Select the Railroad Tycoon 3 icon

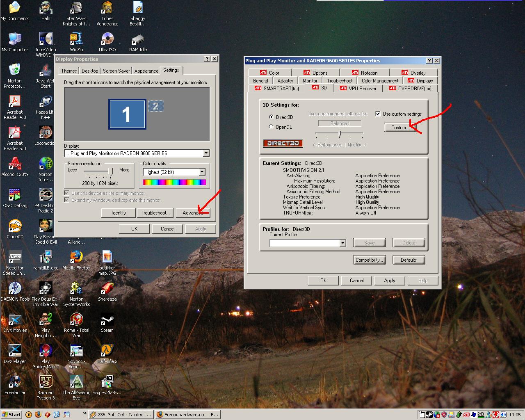[x=46, y=388]
